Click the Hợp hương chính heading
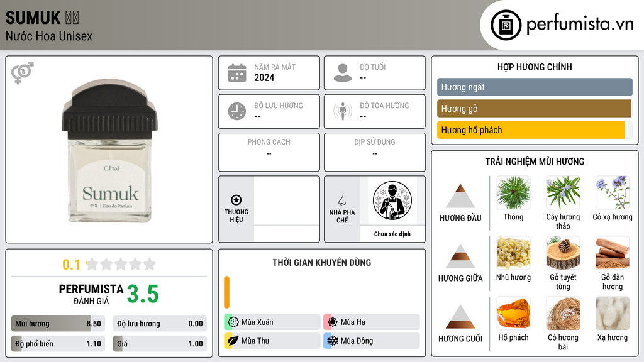 [535, 67]
